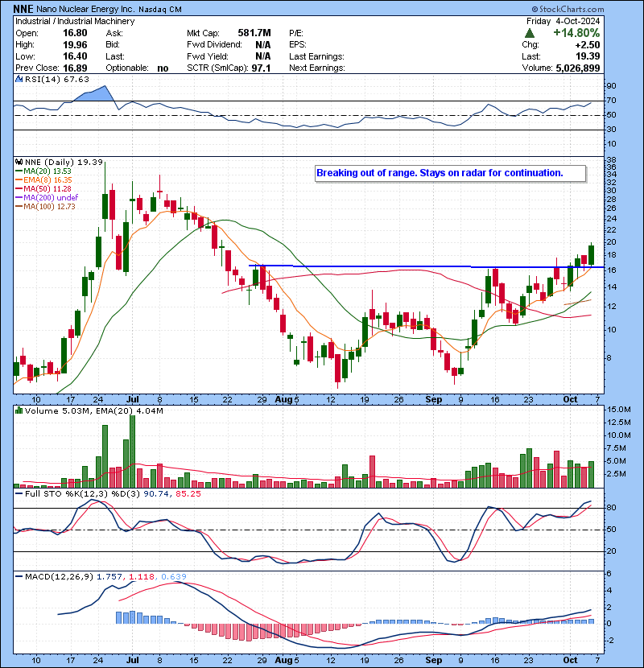Click the Prev Close value 16.89
Image resolution: width=644 pixels, height=668 pixels.
75,68
